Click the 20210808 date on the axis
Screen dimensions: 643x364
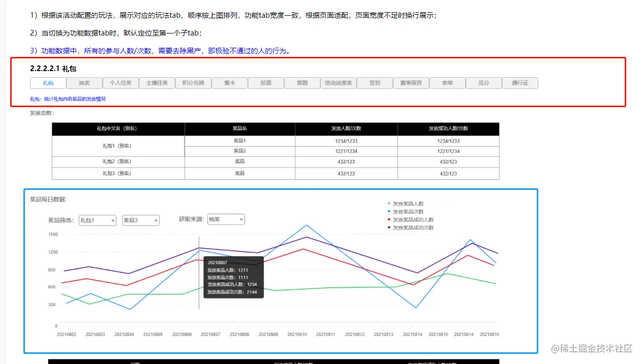239,335
